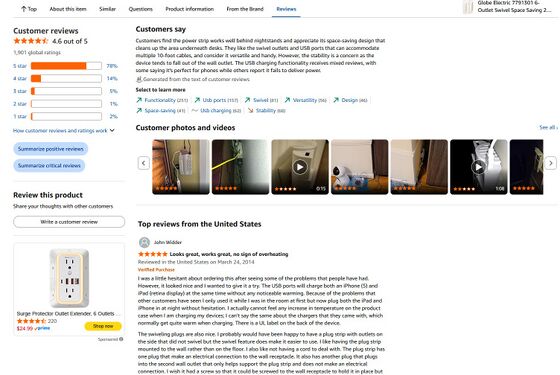Click Write a customer review button
The image size is (560, 375).
[69, 222]
